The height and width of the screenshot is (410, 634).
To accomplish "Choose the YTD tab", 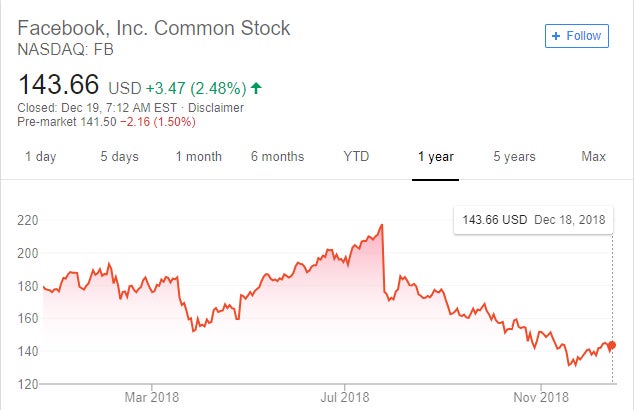I will click(x=356, y=156).
